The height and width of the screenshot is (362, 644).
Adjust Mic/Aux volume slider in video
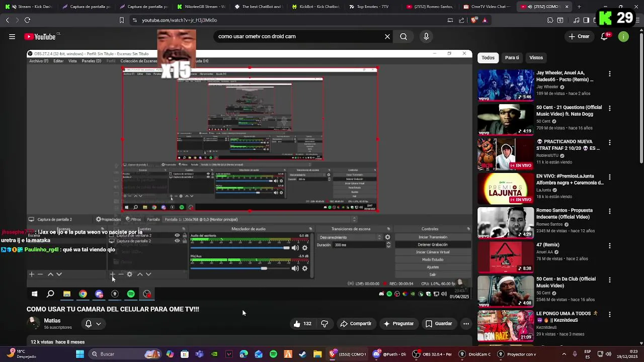pyautogui.click(x=240, y=268)
